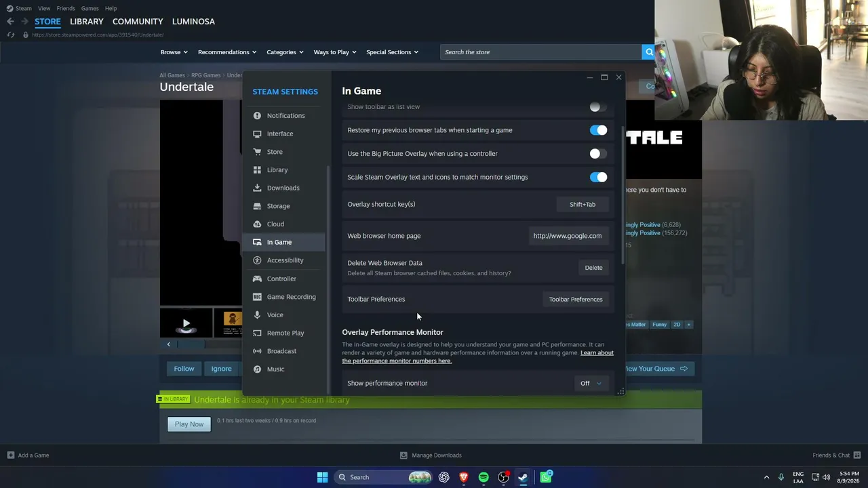Disable Restore my previous browser tabs

[x=598, y=130]
